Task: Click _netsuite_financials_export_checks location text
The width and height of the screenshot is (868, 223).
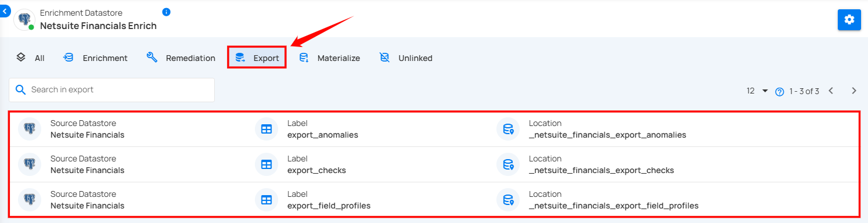Action: pos(602,170)
